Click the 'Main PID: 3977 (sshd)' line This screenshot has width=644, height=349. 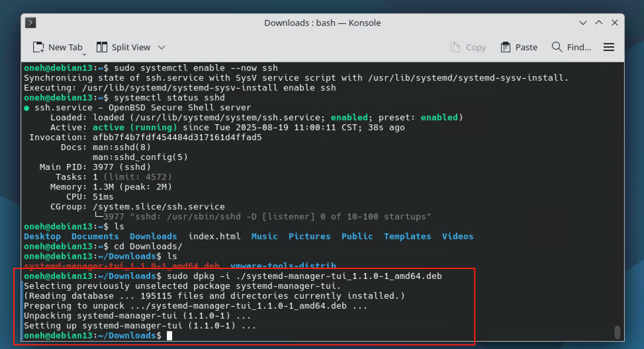pyautogui.click(x=95, y=167)
